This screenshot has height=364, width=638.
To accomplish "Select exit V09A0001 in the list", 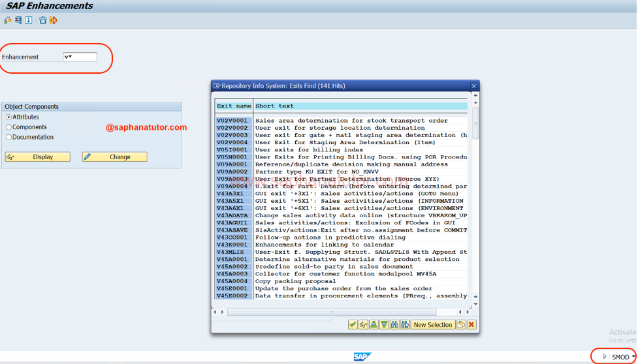I will (x=232, y=164).
